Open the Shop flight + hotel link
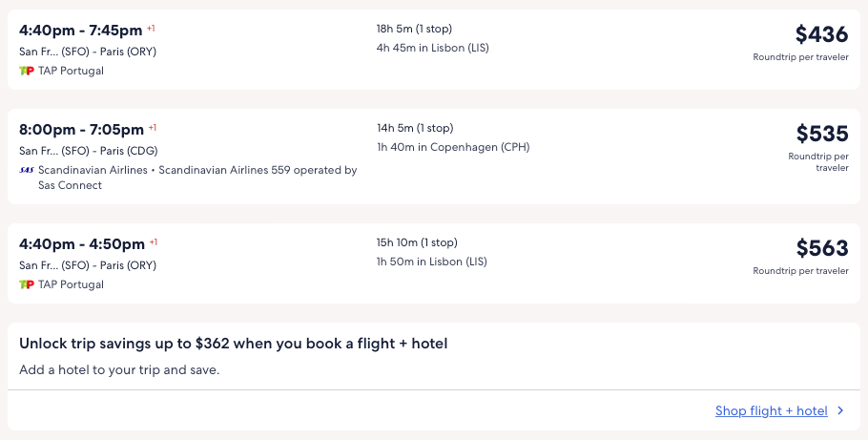This screenshot has height=440, width=868. pyautogui.click(x=771, y=411)
